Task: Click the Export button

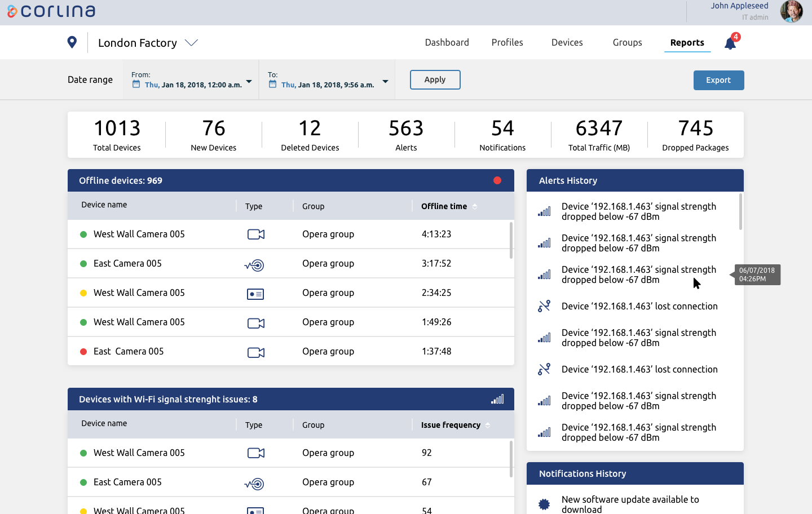Action: pyautogui.click(x=718, y=80)
